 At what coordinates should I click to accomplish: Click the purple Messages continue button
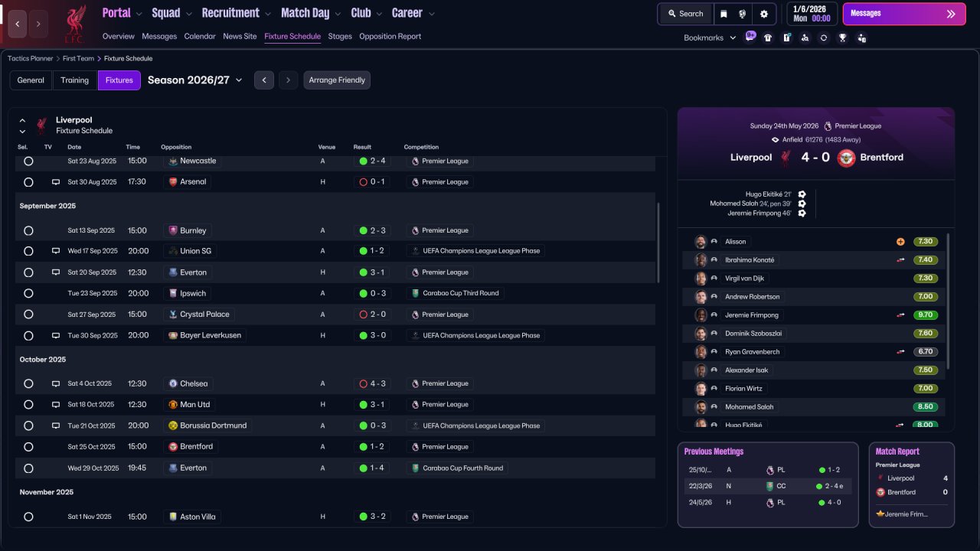click(904, 14)
